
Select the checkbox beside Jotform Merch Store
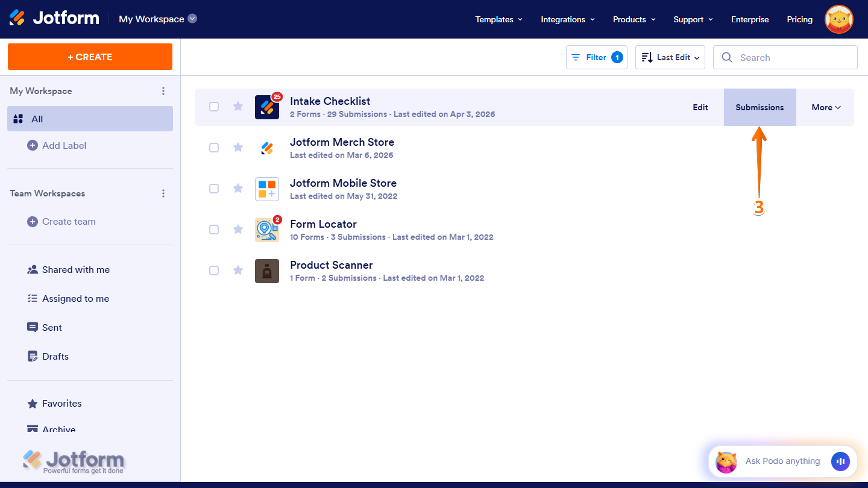214,148
